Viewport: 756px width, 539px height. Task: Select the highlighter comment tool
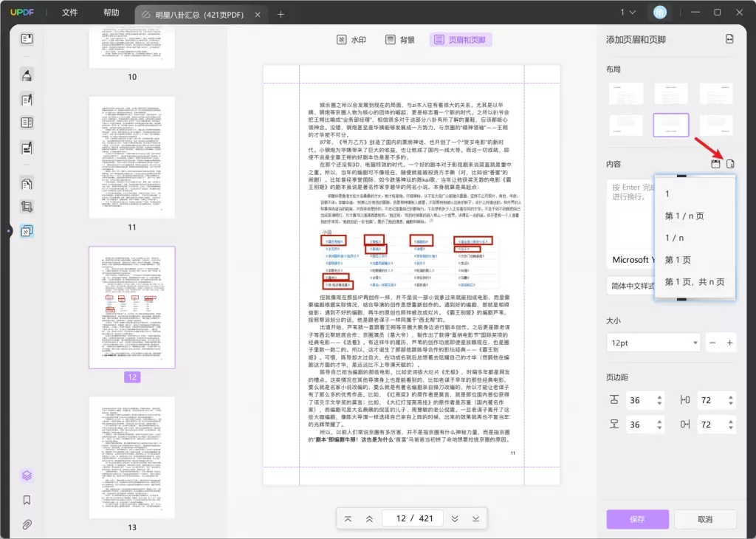[x=27, y=75]
